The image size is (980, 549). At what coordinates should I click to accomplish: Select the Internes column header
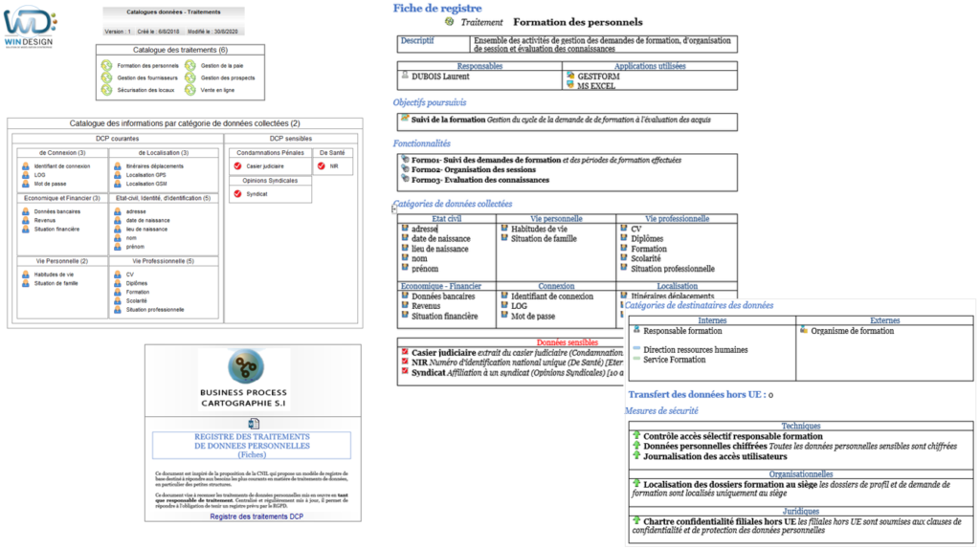click(x=712, y=320)
